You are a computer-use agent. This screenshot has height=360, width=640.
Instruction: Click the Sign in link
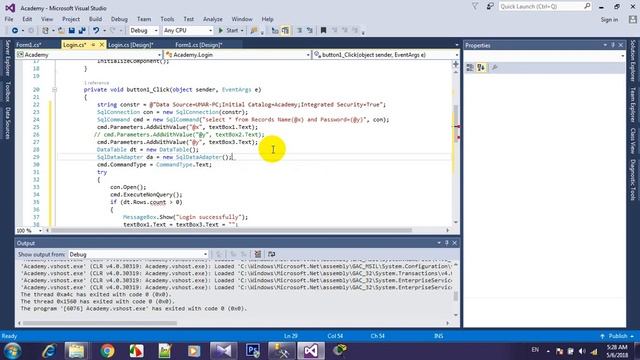609,20
